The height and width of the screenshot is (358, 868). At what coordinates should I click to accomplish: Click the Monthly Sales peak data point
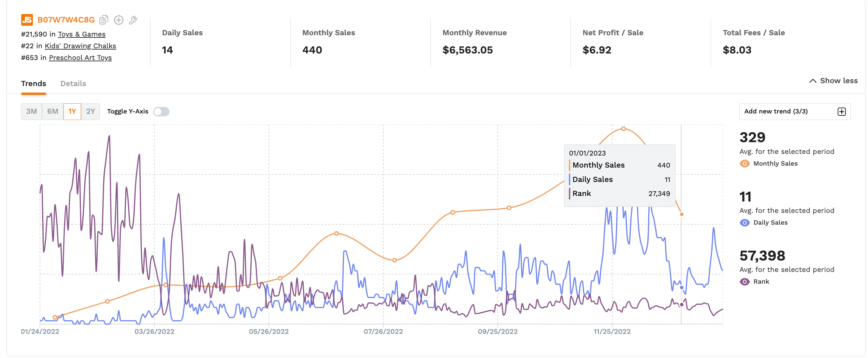tap(623, 129)
